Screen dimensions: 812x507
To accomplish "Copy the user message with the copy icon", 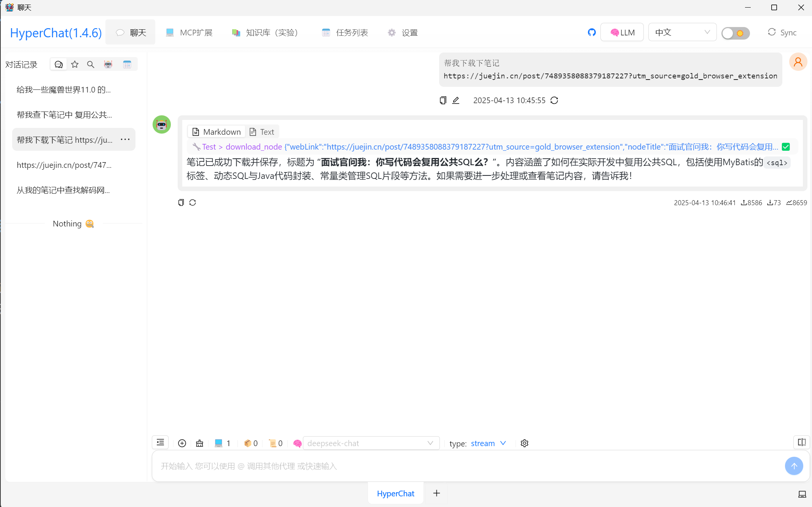I will [443, 100].
